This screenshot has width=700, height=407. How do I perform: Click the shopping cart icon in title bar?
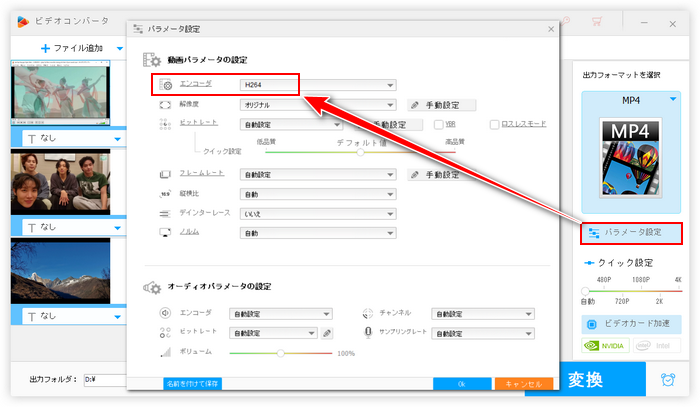597,21
